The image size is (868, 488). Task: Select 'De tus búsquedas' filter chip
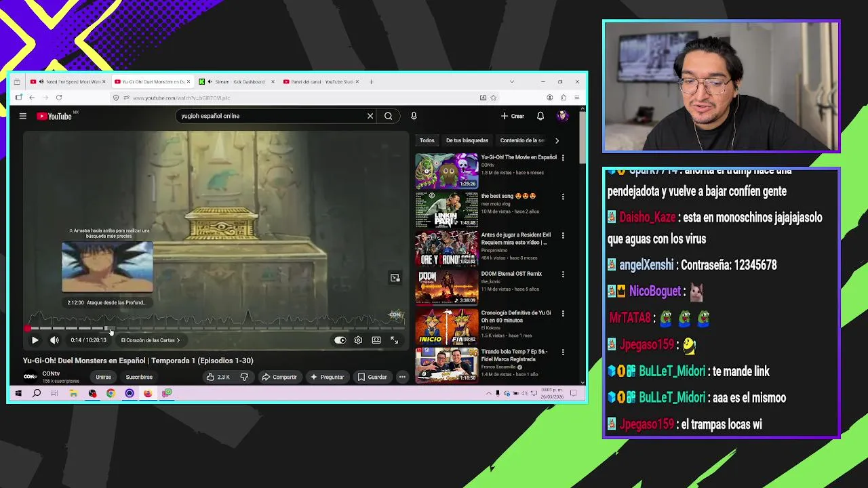(x=467, y=140)
